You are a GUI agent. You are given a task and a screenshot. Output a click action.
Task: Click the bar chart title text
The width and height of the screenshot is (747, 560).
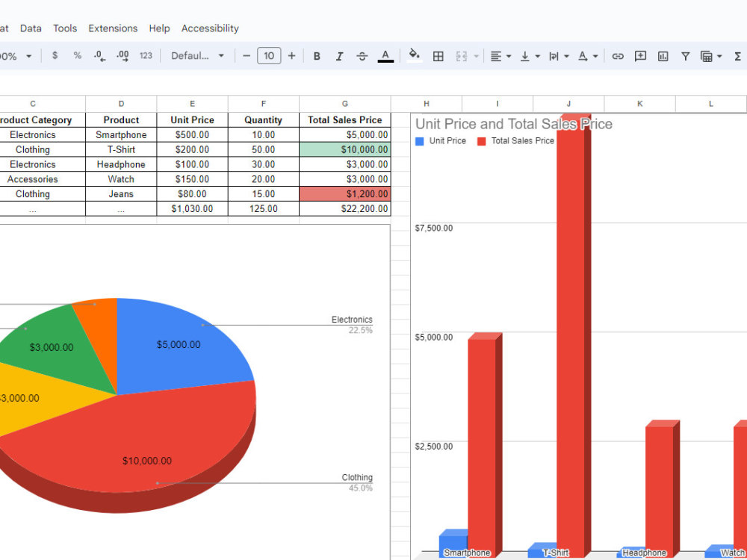pos(514,124)
